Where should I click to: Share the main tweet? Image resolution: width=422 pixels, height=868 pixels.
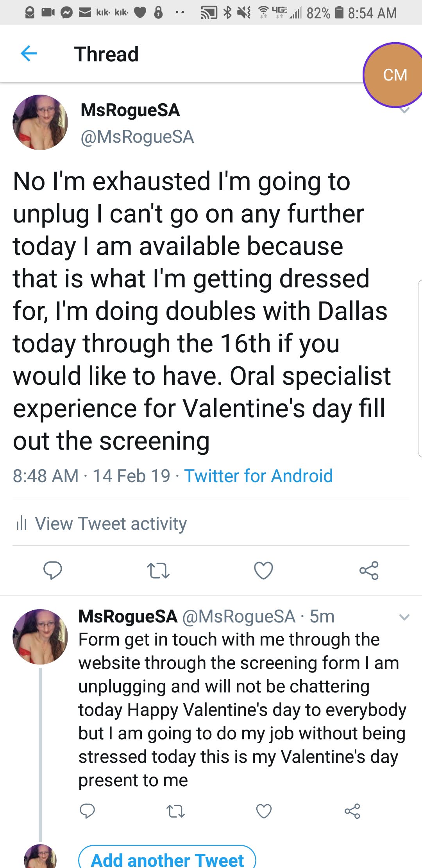[x=369, y=570]
